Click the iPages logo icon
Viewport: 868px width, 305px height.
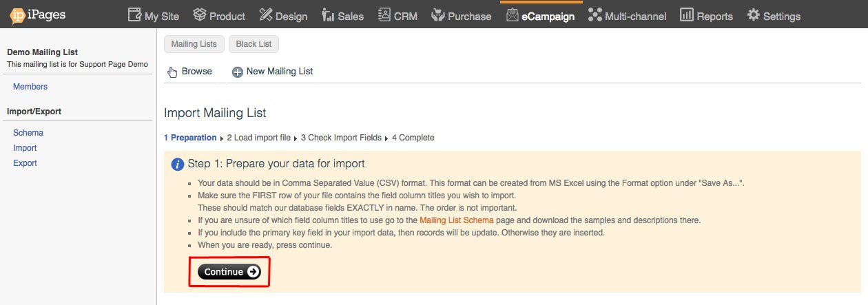pos(18,14)
